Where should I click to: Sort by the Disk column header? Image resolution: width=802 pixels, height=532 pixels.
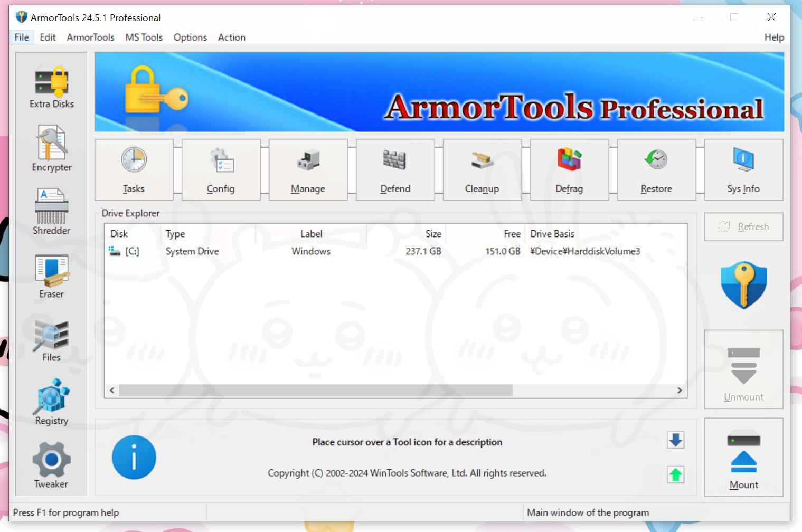click(x=133, y=234)
